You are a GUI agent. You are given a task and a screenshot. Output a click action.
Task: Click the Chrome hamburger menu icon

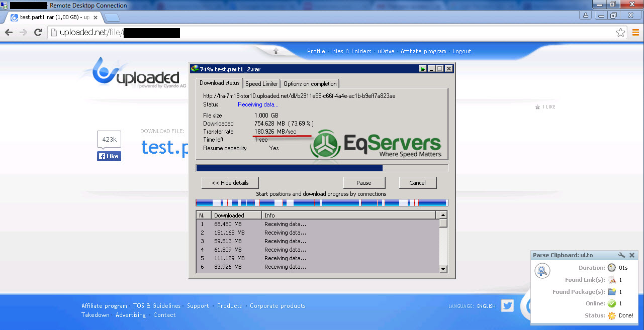coord(635,33)
